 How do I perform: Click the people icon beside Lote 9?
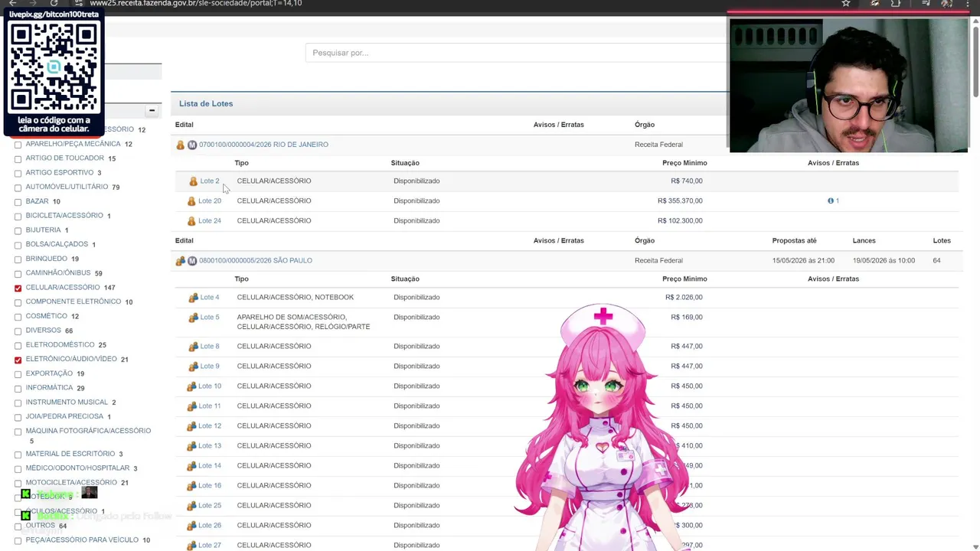[193, 367]
